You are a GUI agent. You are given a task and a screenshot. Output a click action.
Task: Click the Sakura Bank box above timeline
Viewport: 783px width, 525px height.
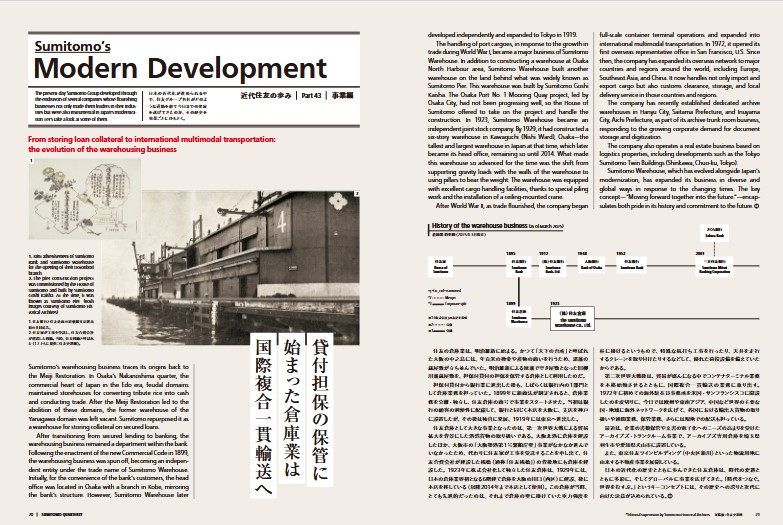[714, 233]
